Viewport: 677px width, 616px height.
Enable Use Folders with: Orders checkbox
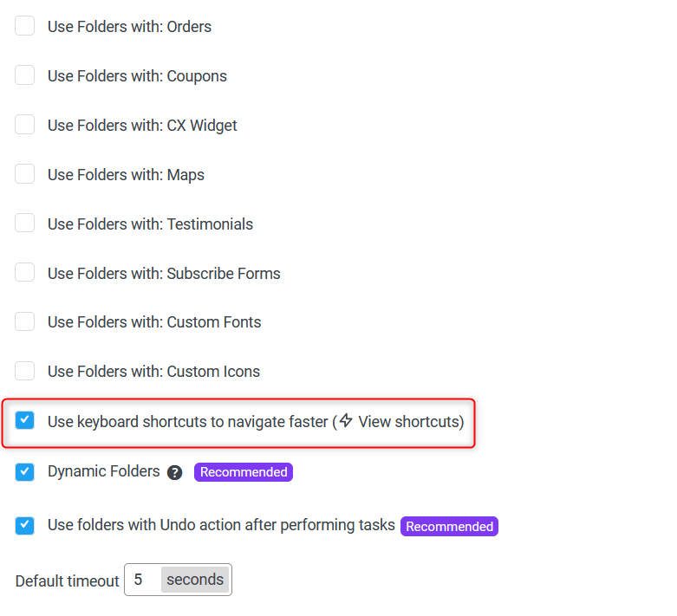[x=24, y=26]
